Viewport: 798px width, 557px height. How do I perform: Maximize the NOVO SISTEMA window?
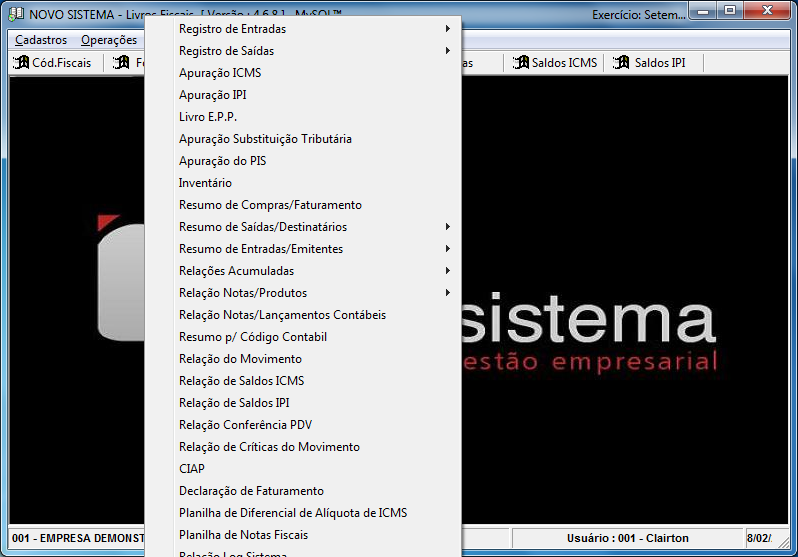[x=730, y=11]
